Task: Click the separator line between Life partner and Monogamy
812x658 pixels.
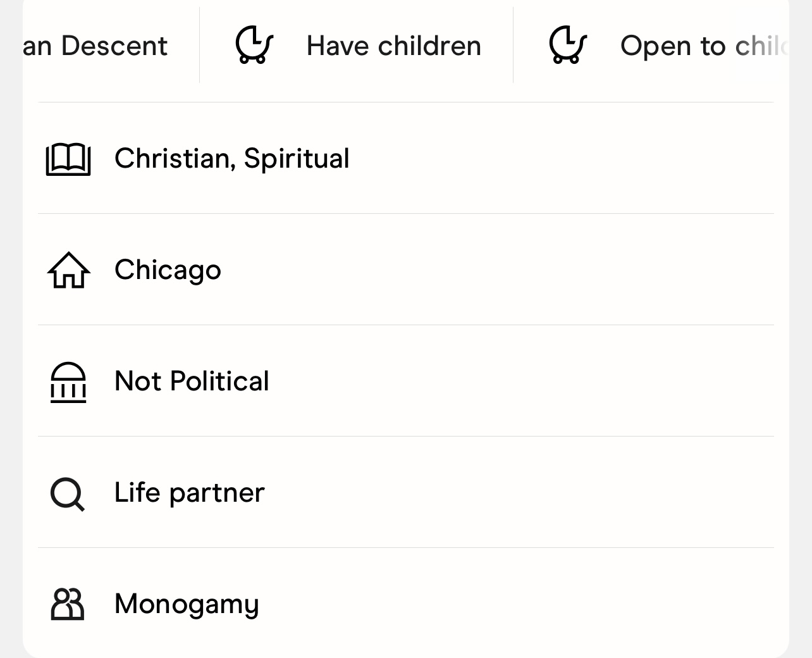Action: click(406, 548)
